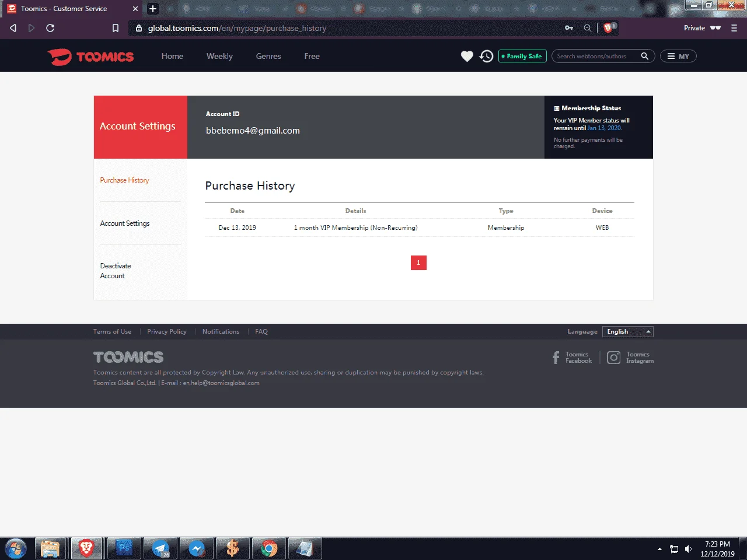Open recently viewed history clock icon
This screenshot has height=560, width=747.
pyautogui.click(x=486, y=57)
